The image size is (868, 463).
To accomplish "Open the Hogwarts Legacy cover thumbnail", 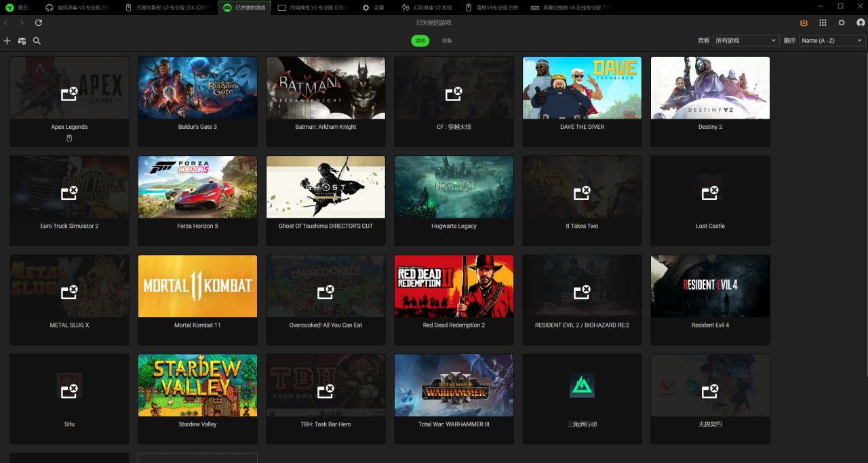I will click(x=454, y=187).
